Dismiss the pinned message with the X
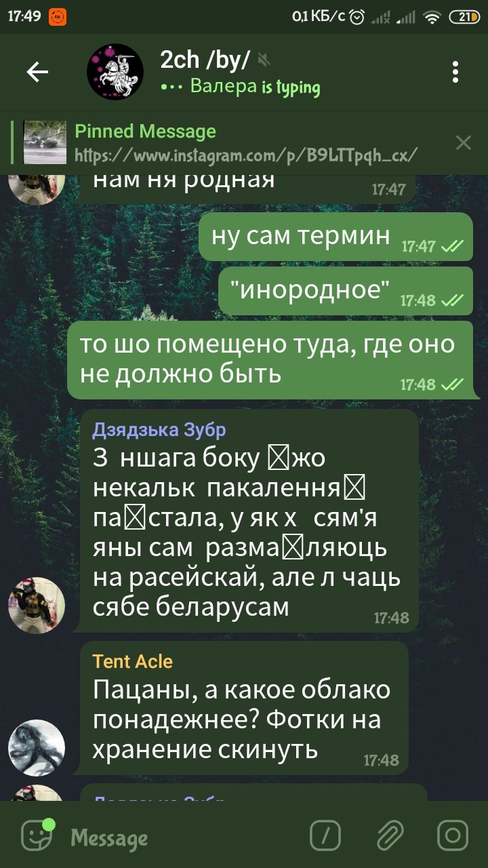Viewport: 488px width, 868px height. [464, 142]
